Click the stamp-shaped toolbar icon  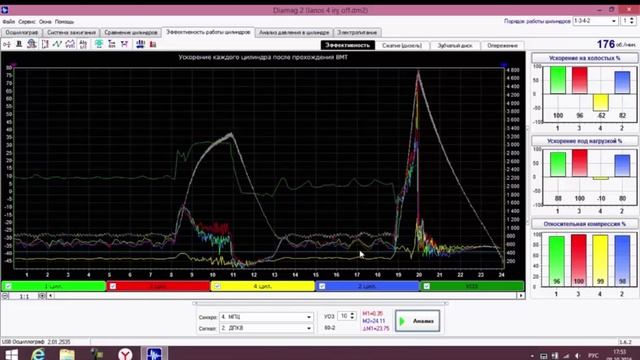19,44
